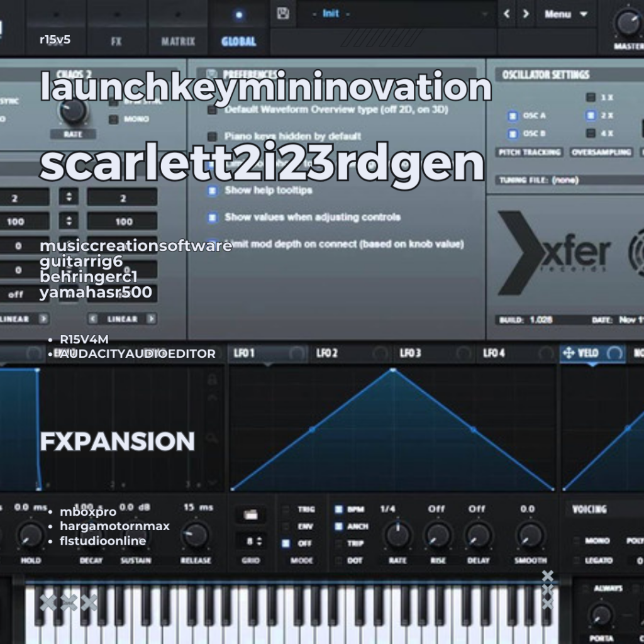644x644 pixels.
Task: Toggle LFO ANCH checkbox
Action: pos(338,526)
